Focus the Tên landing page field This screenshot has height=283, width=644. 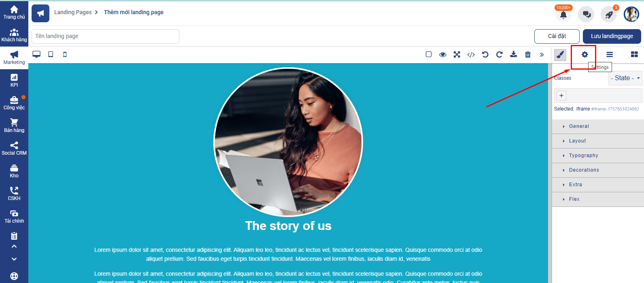tap(105, 36)
